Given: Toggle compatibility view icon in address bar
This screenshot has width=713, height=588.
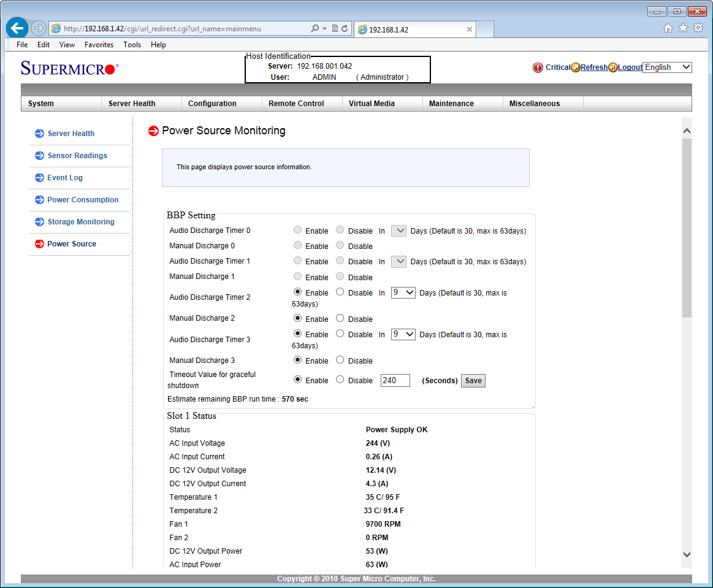Looking at the screenshot, I should (335, 28).
